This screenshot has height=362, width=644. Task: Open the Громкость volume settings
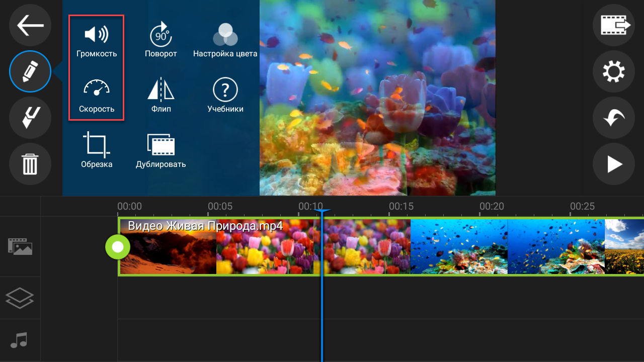click(x=97, y=41)
